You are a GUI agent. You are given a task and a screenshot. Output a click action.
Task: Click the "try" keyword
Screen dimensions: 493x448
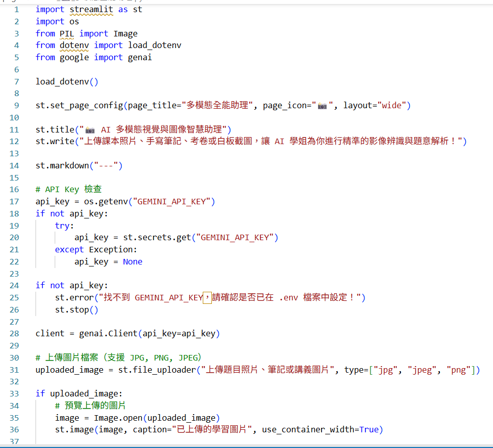pyautogui.click(x=62, y=226)
